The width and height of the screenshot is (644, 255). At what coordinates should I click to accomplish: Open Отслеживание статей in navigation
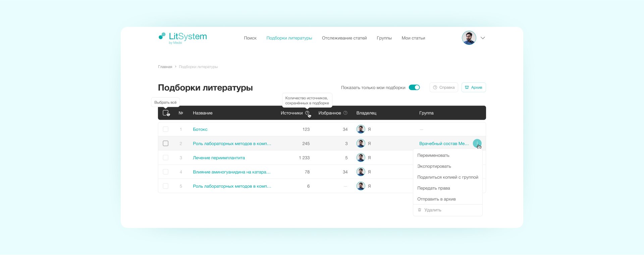click(344, 38)
